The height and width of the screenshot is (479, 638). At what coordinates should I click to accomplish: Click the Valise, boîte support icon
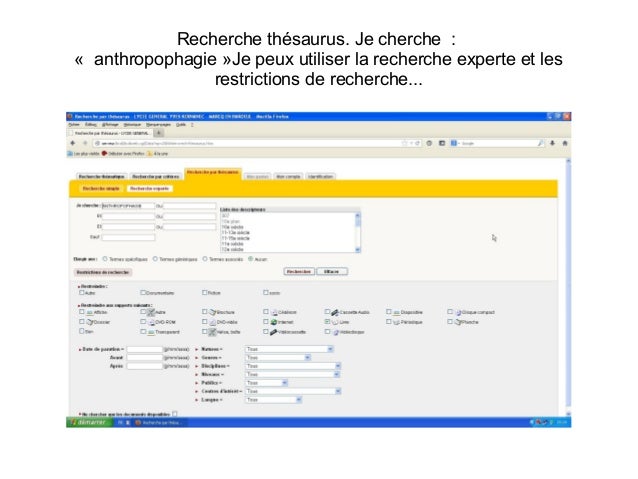pyautogui.click(x=212, y=332)
